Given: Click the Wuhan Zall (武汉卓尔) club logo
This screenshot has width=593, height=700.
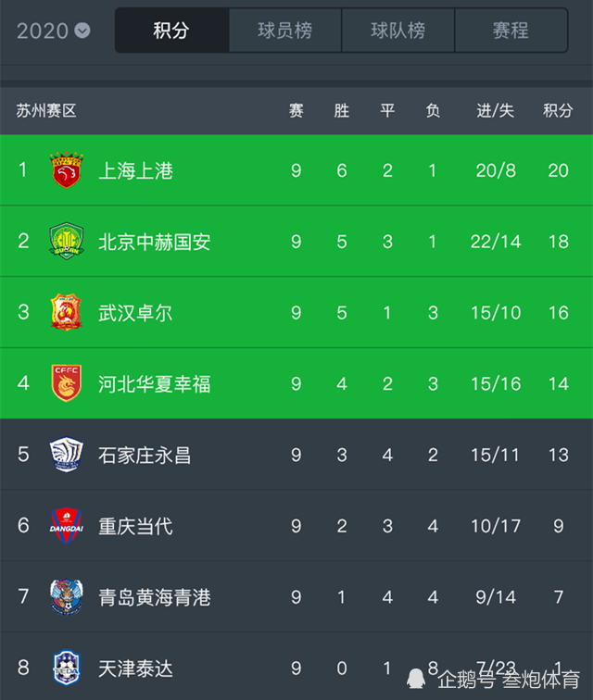Looking at the screenshot, I should (67, 312).
